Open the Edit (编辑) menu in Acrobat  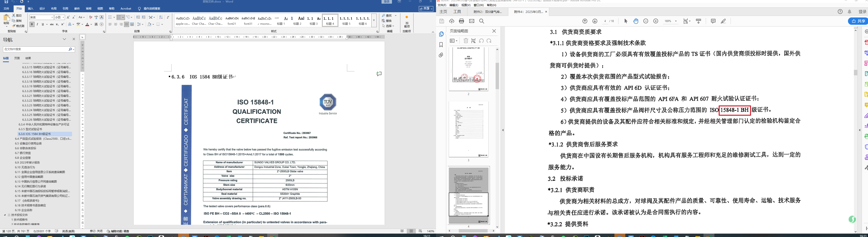click(454, 5)
